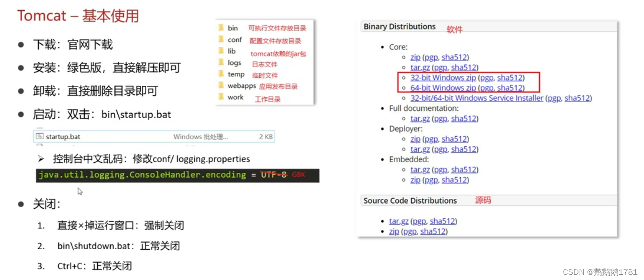Open the Core tar.gz download link

click(420, 68)
